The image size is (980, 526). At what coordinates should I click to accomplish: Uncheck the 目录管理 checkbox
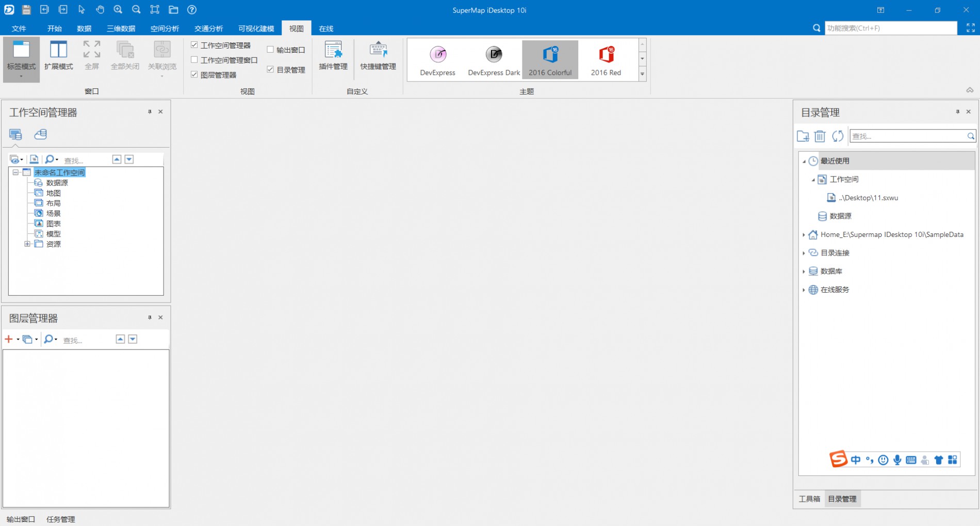270,69
